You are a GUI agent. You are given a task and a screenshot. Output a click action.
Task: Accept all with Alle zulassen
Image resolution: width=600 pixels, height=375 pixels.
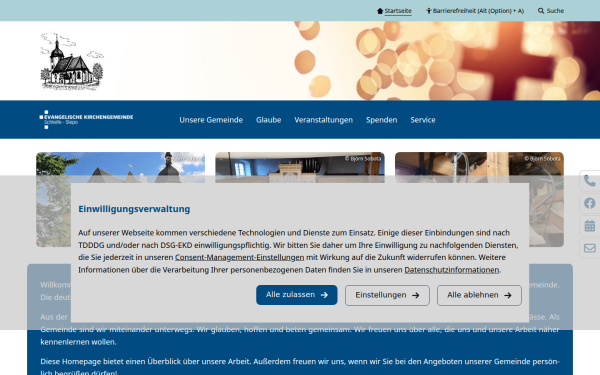click(x=297, y=295)
